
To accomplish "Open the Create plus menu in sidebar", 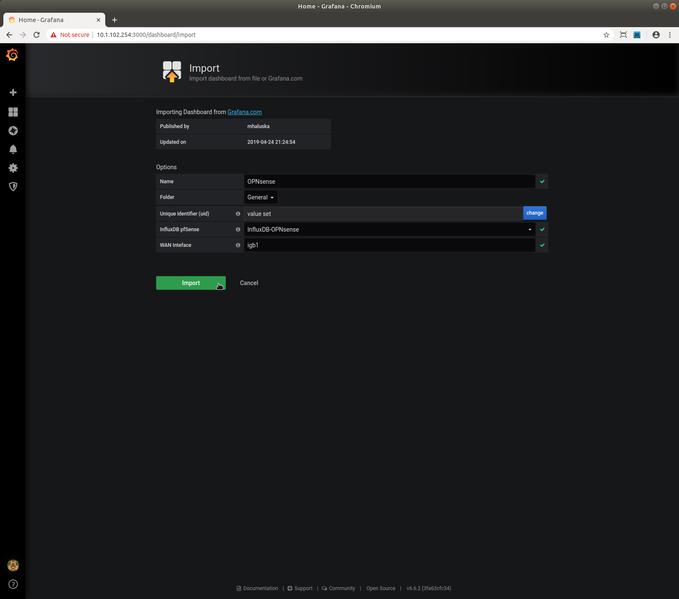I will coord(13,92).
